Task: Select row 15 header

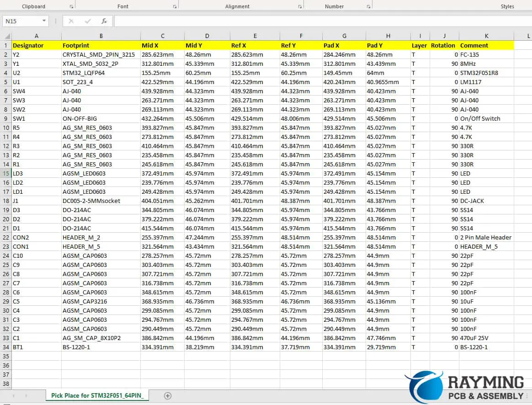Action: pyautogui.click(x=6, y=173)
